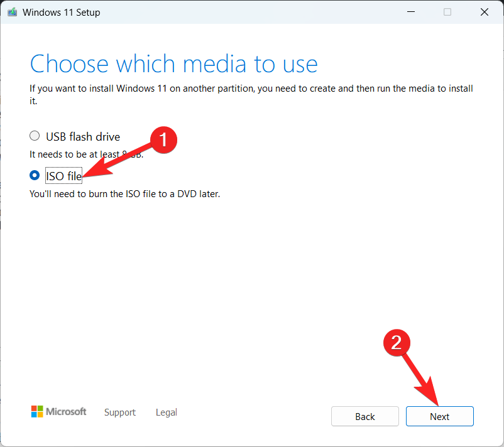Click the Microsoft wordmark text
Image resolution: width=504 pixels, height=447 pixels.
pyautogui.click(x=67, y=412)
